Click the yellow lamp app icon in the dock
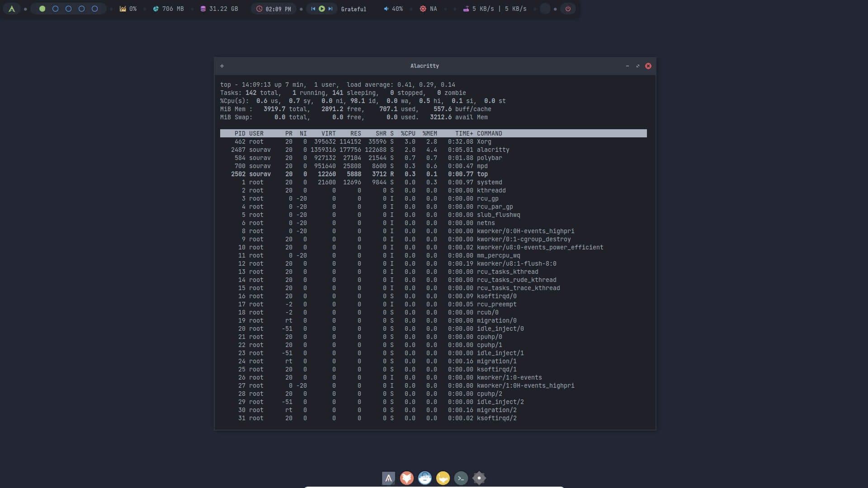 pyautogui.click(x=443, y=478)
